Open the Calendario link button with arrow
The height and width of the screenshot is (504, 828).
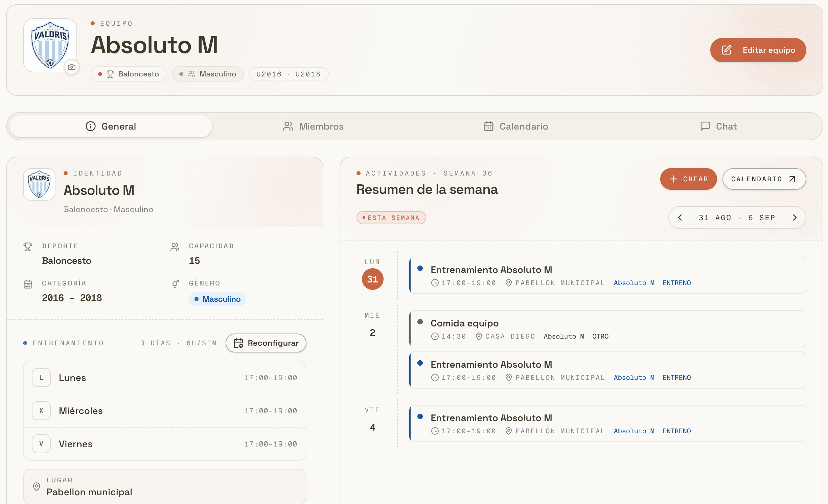(x=764, y=179)
